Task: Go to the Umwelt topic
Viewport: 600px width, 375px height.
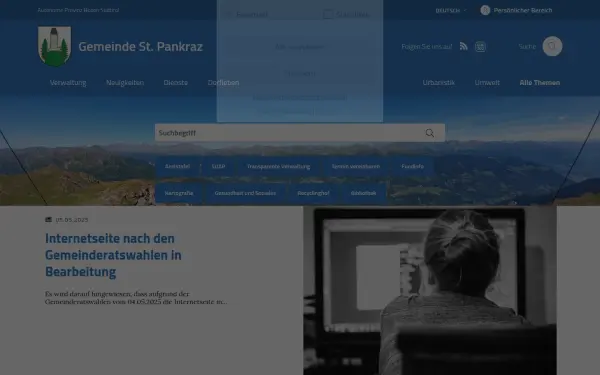Action: coord(487,83)
